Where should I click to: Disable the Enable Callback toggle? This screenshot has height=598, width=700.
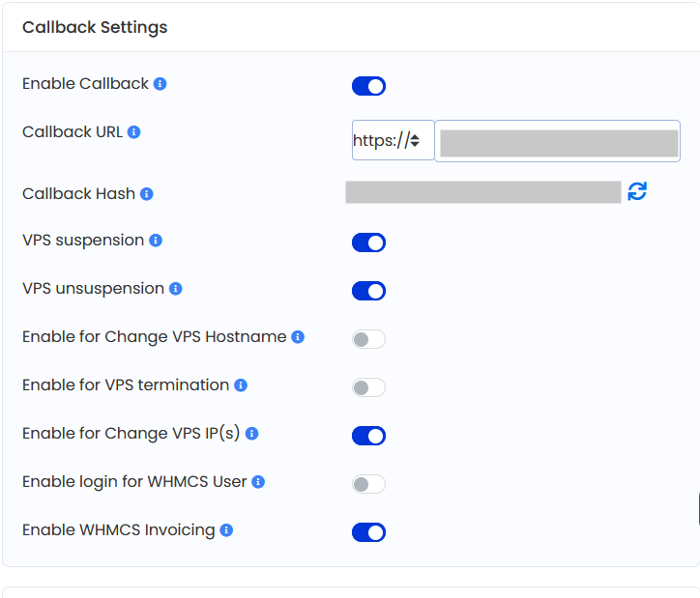[368, 87]
